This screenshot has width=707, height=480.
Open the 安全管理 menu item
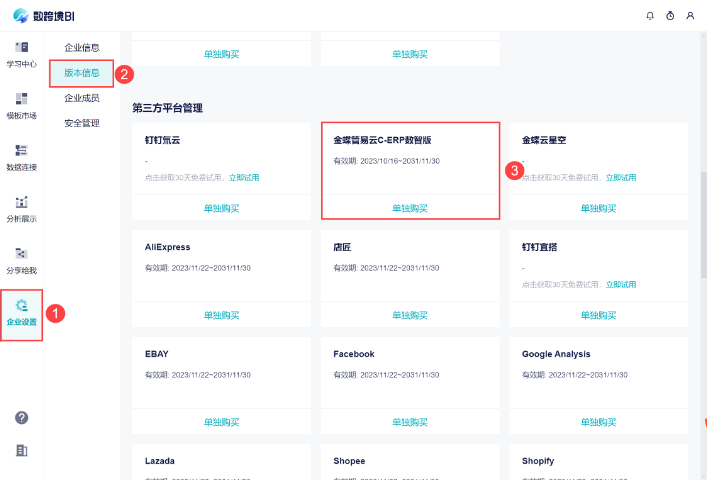(x=82, y=123)
